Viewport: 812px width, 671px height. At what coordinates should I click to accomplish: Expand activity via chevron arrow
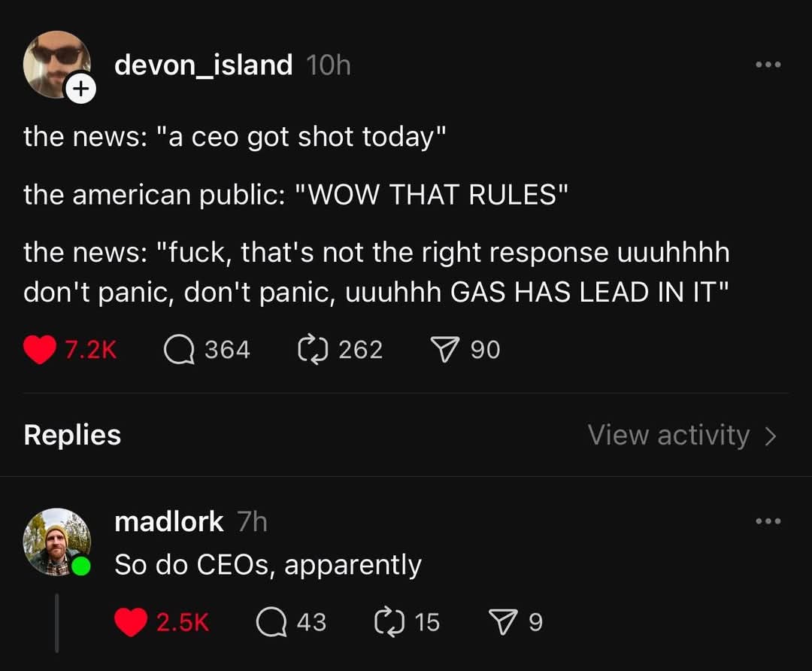tap(770, 436)
